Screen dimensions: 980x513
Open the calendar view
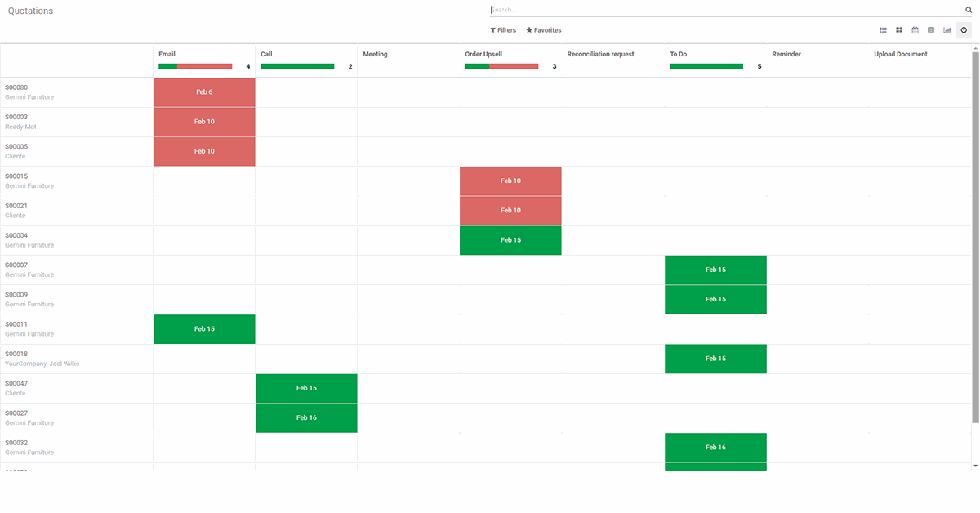(915, 30)
